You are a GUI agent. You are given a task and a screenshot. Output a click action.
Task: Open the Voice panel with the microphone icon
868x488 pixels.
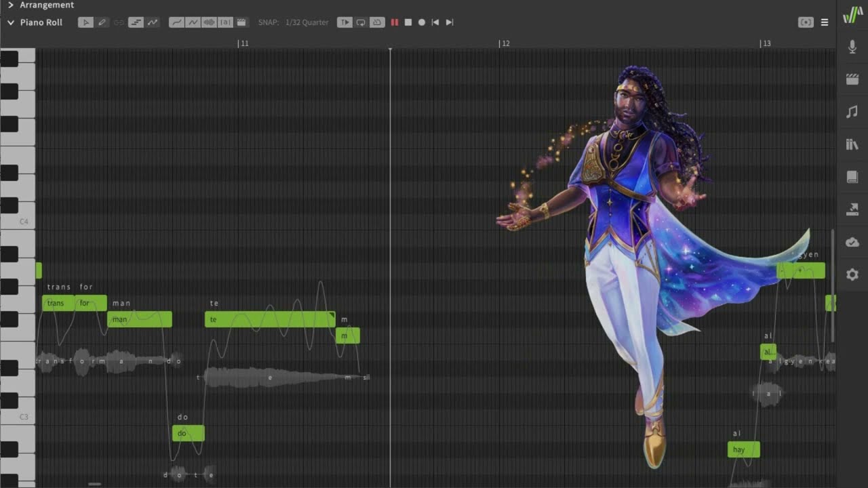click(x=852, y=47)
